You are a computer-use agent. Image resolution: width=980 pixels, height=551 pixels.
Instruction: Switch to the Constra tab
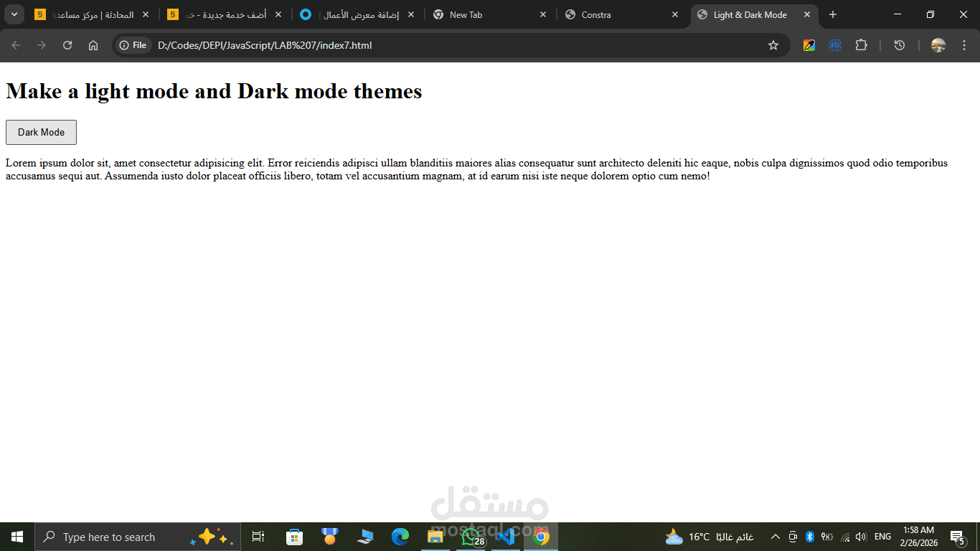tap(595, 14)
